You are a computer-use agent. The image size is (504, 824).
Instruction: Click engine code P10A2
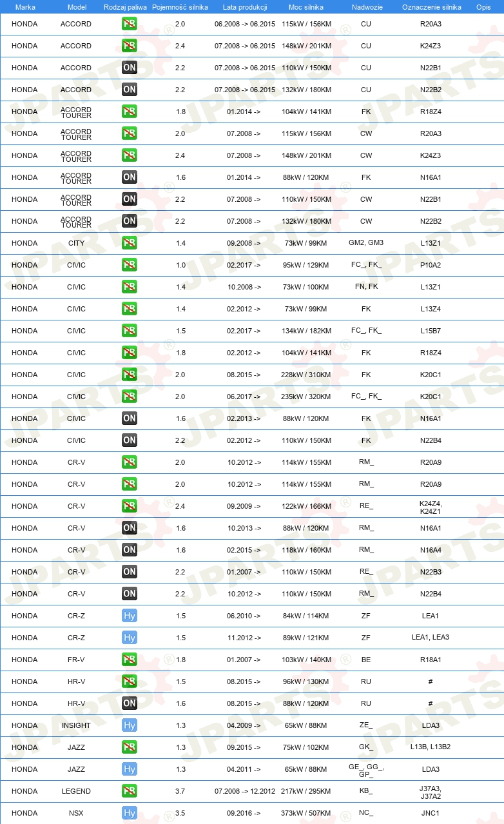coord(431,265)
